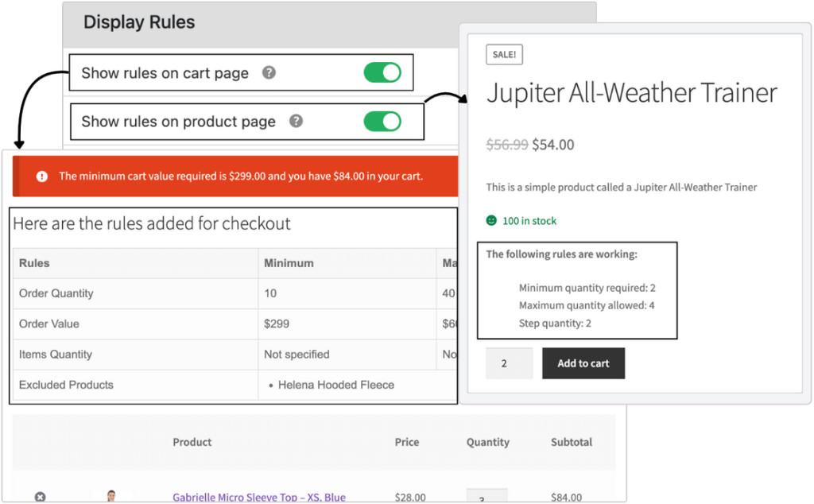Click Minimum quantity required: 2 text

(x=587, y=288)
